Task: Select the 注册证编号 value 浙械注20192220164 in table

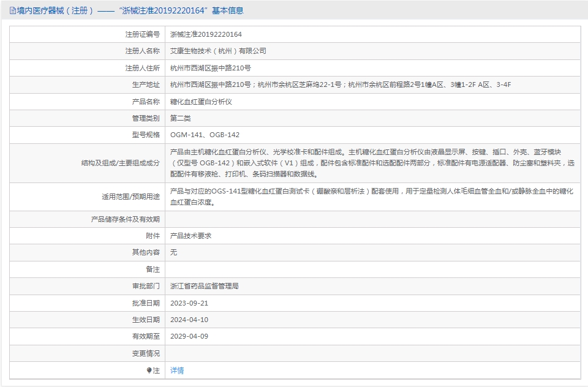Action: pyautogui.click(x=206, y=35)
